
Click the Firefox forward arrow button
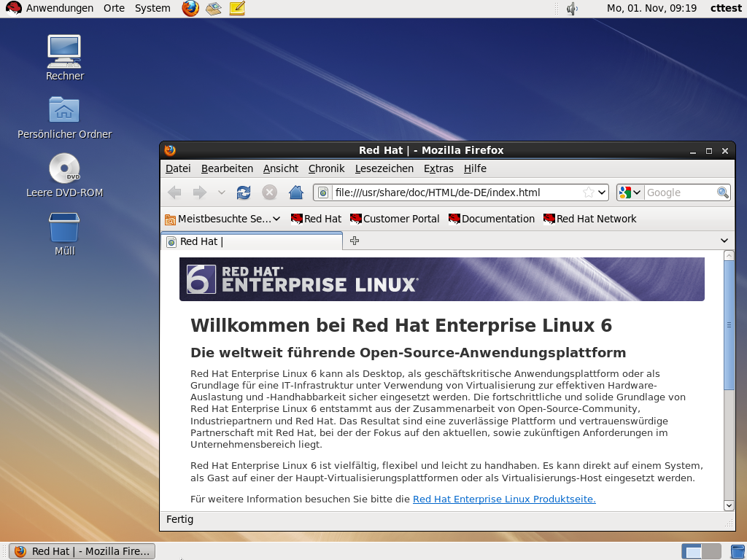(199, 192)
